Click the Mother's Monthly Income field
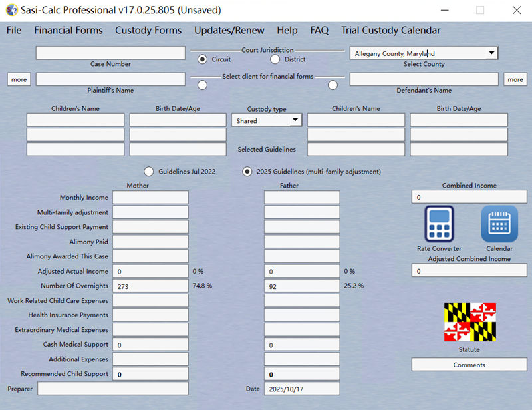Screen dimensions: 532x410 tap(151, 197)
